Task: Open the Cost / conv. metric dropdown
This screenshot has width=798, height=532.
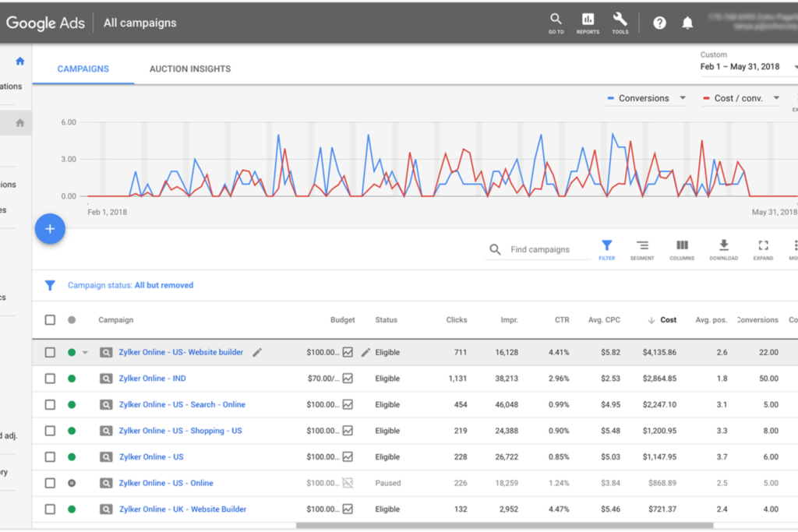Action: [x=776, y=98]
